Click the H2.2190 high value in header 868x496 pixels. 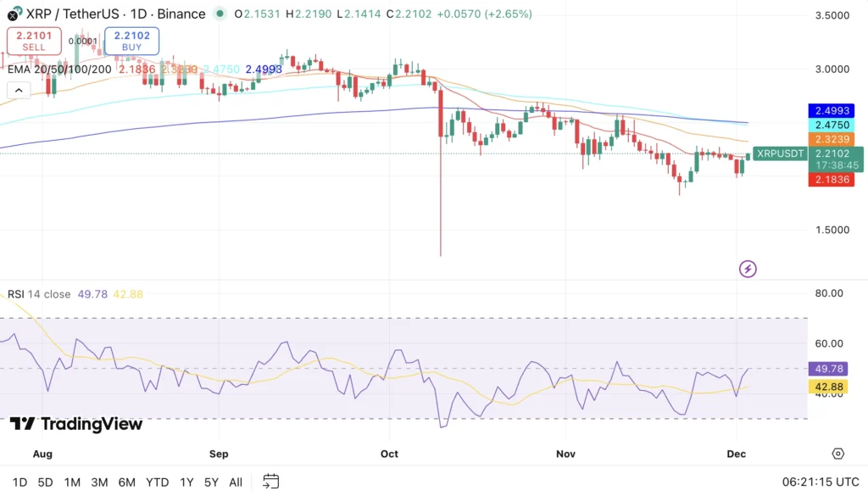click(309, 14)
